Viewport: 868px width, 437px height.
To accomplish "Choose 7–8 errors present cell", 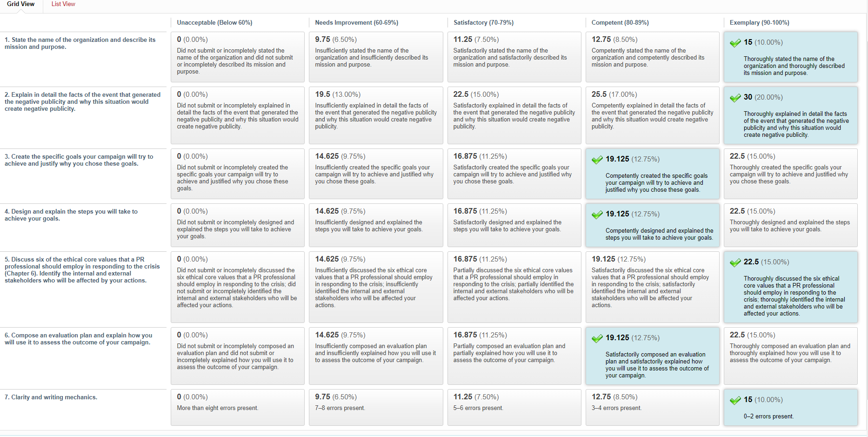I will tap(376, 407).
